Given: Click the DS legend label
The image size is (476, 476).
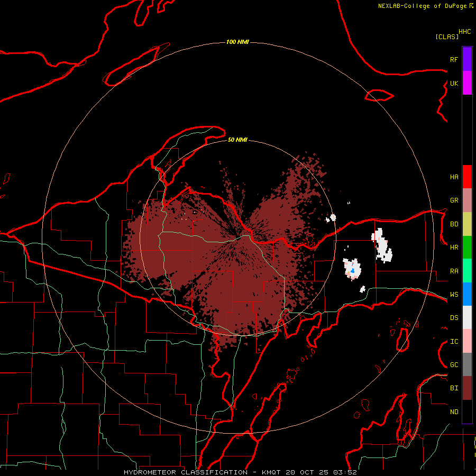Looking at the screenshot, I should pos(454,317).
